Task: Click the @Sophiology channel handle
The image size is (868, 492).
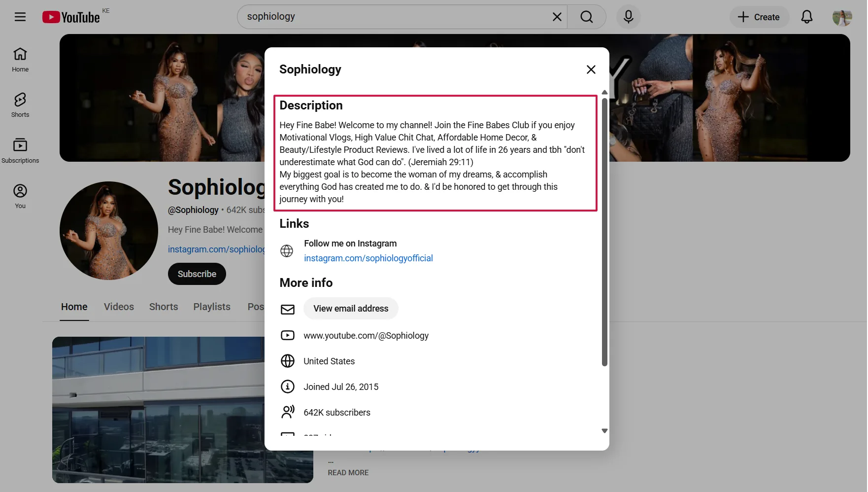Action: [x=193, y=210]
